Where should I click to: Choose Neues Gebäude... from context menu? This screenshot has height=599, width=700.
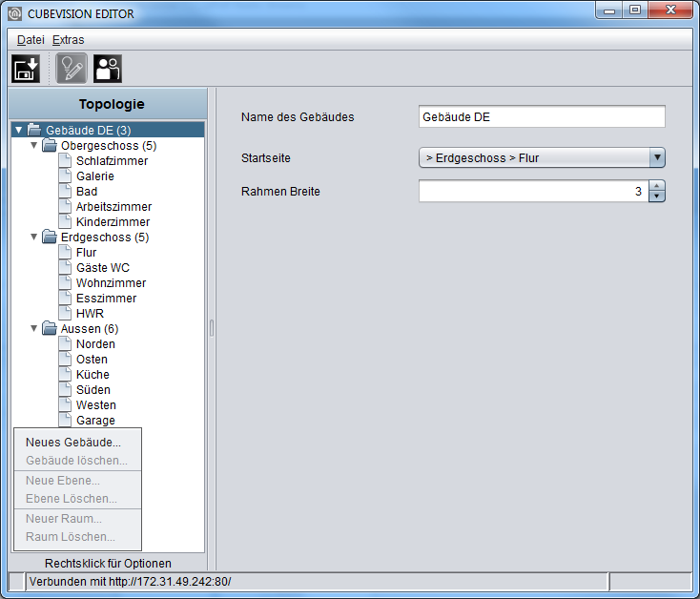(77, 443)
